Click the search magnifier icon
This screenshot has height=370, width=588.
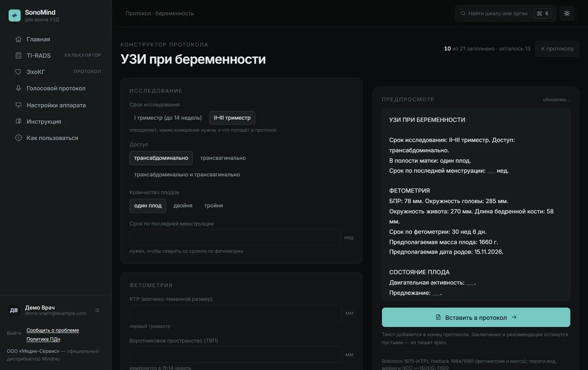pyautogui.click(x=463, y=13)
